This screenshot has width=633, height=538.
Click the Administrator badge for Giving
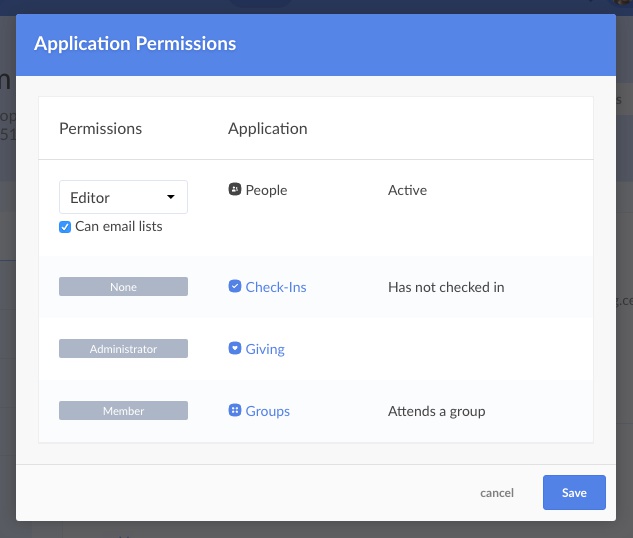point(123,349)
